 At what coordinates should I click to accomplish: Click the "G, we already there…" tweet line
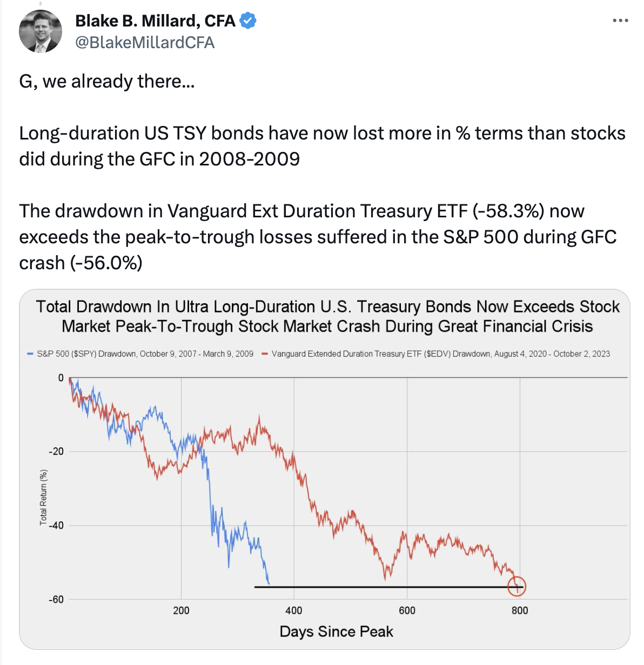[106, 81]
